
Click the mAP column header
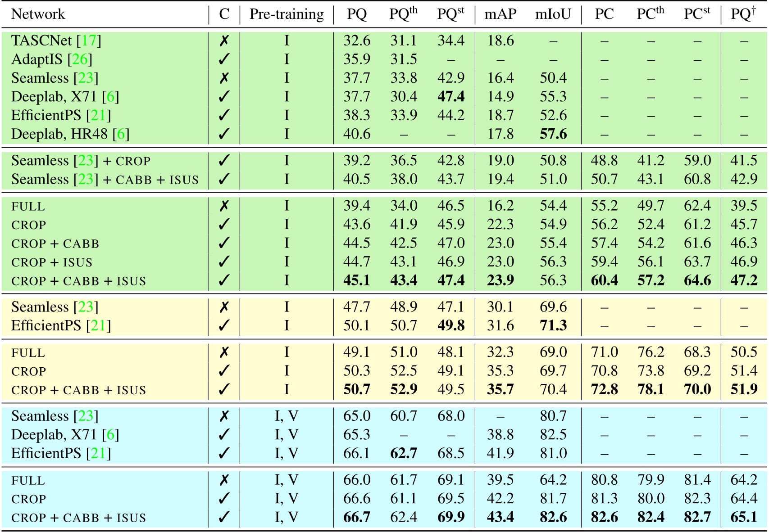[500, 14]
